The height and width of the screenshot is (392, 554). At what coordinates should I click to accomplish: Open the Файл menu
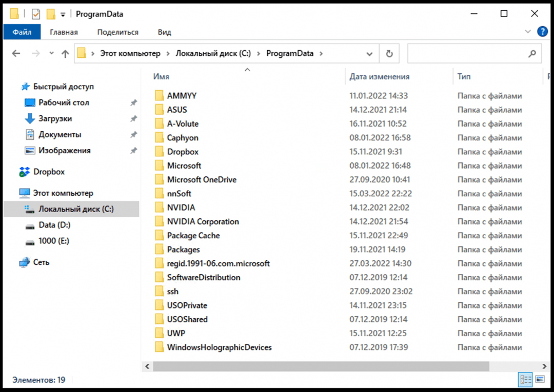click(x=22, y=32)
